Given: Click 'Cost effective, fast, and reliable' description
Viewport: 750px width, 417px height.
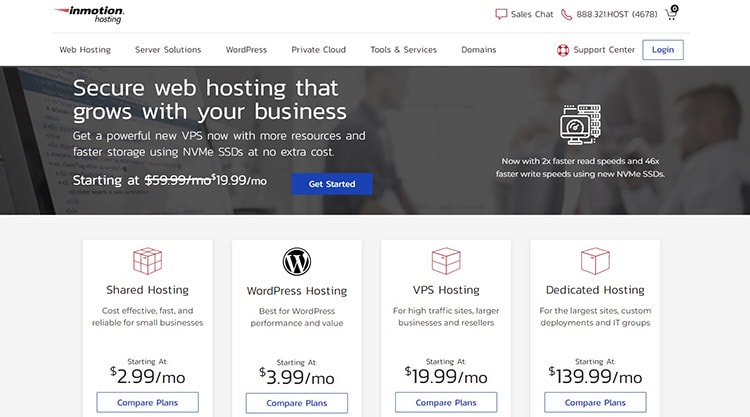Looking at the screenshot, I should pyautogui.click(x=147, y=317).
